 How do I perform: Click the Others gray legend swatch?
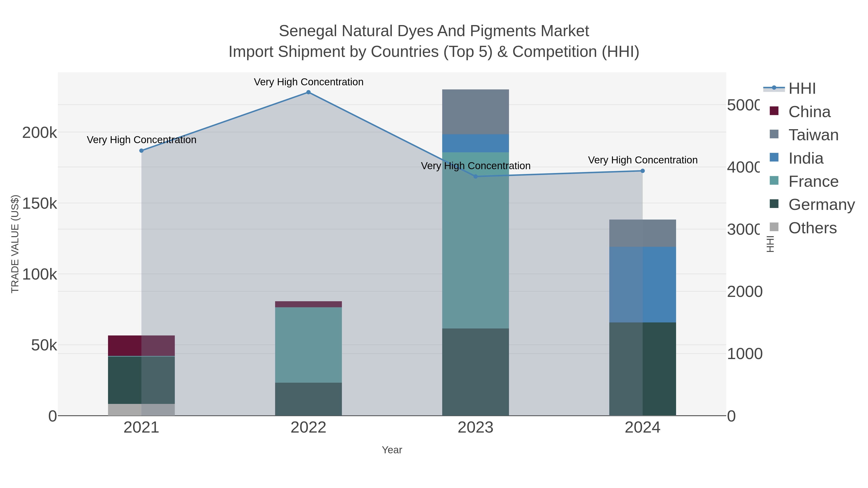774,227
